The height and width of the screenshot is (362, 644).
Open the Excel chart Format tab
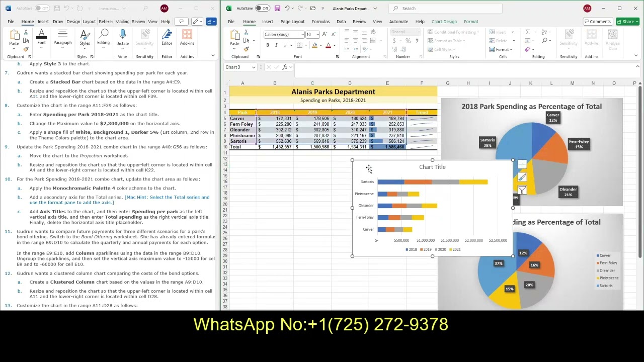(471, 22)
